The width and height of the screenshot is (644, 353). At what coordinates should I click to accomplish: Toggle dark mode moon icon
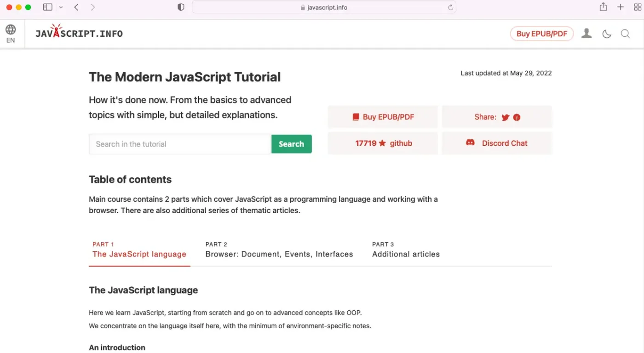point(607,34)
